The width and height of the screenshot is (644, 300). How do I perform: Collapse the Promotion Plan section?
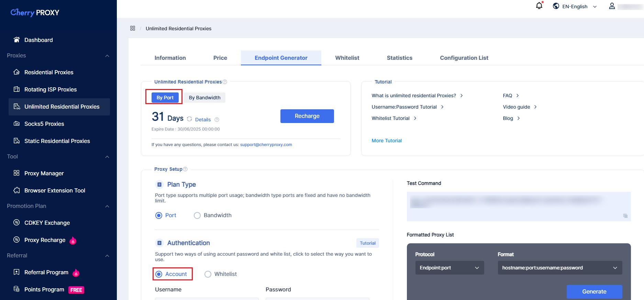point(107,206)
